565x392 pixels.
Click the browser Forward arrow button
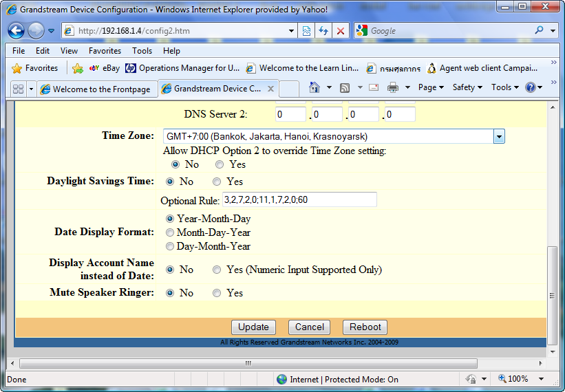click(36, 31)
